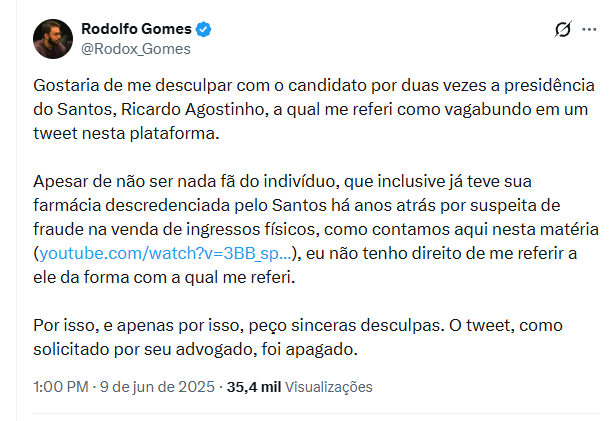This screenshot has height=421, width=615.
Task: Click the phrase farmácia descredenciada in the text
Action: coord(131,205)
